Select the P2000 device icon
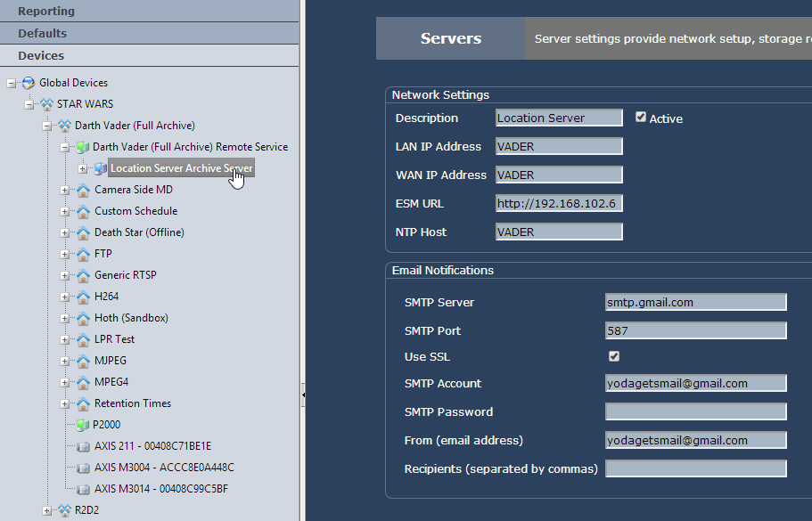The width and height of the screenshot is (812, 521). click(83, 425)
